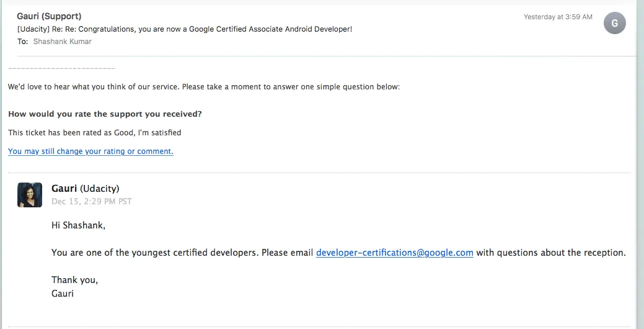Click the To: label in header
Image resolution: width=644 pixels, height=329 pixels.
[22, 42]
